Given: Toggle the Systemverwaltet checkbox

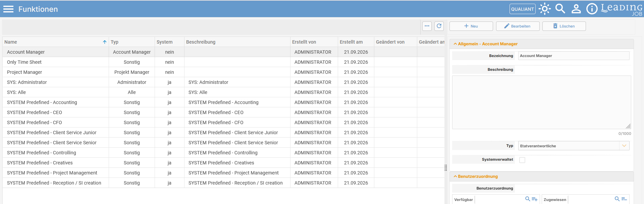Looking at the screenshot, I should pos(522,160).
